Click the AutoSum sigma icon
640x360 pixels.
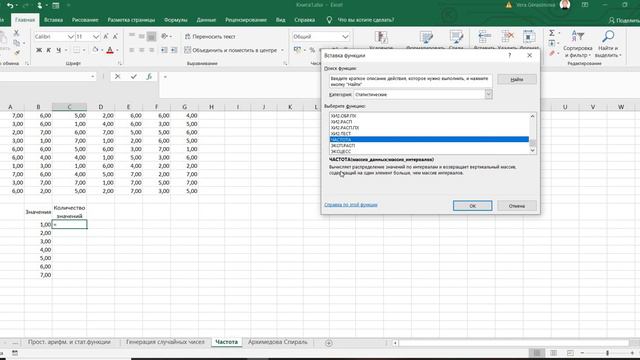[x=552, y=33]
